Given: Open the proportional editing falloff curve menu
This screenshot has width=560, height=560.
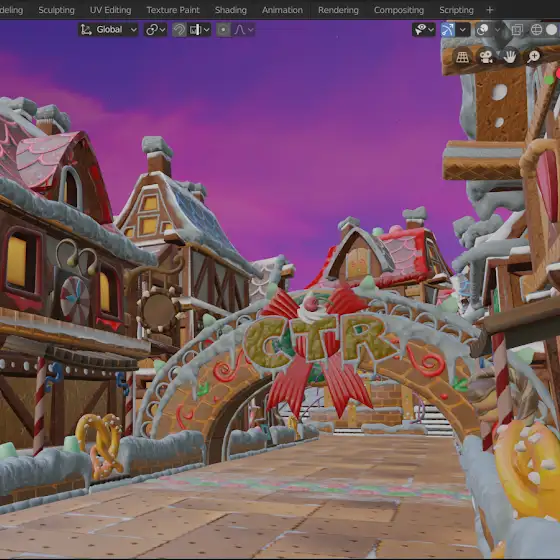Looking at the screenshot, I should click(243, 30).
